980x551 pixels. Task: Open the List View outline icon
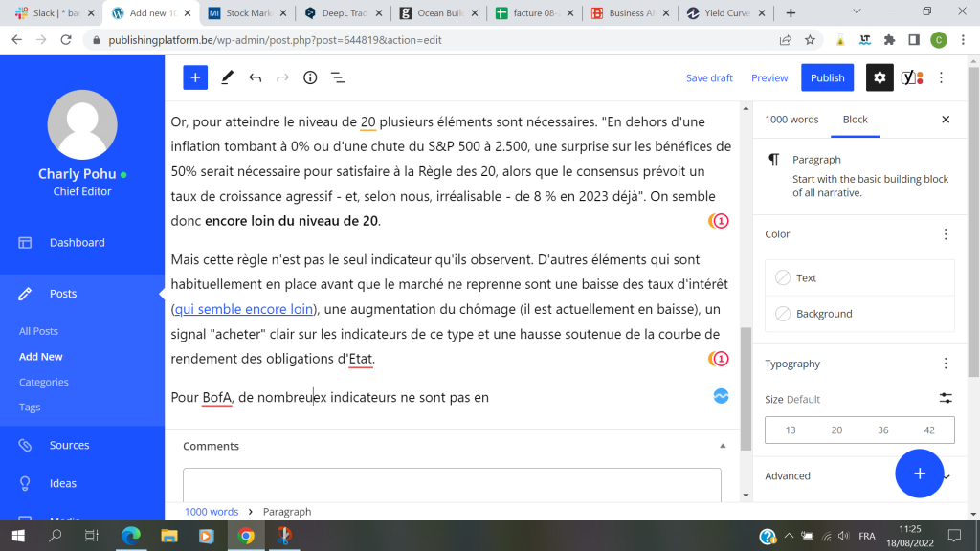[338, 77]
